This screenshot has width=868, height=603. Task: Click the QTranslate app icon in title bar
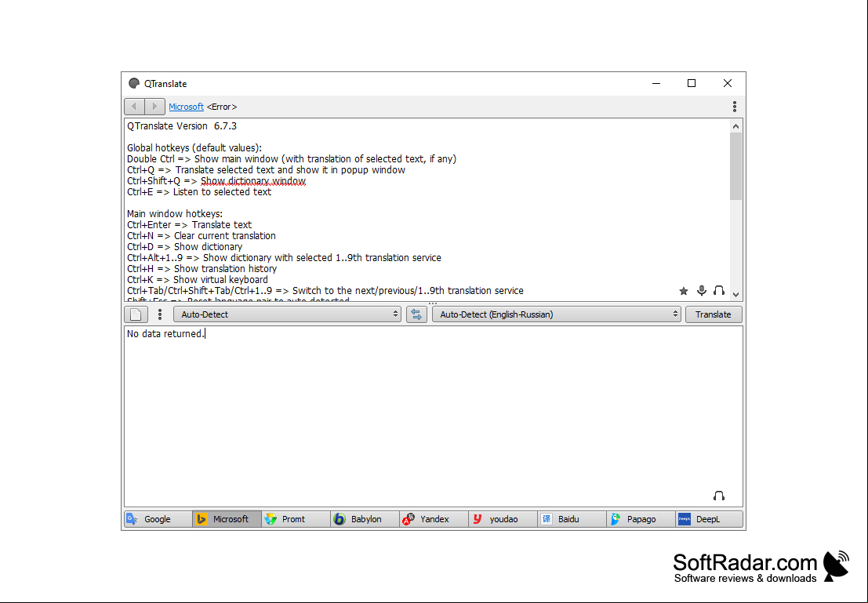[x=134, y=84]
